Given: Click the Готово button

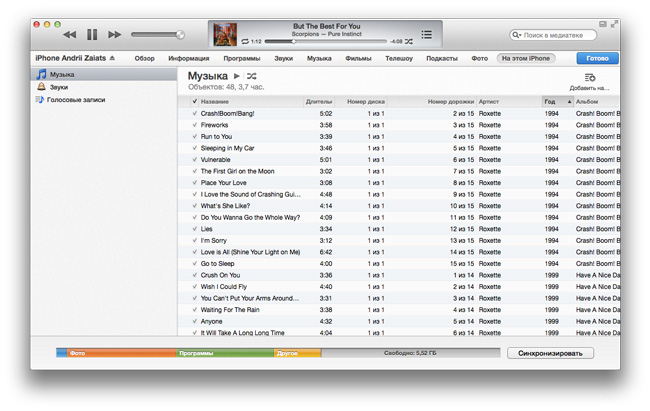Looking at the screenshot, I should click(597, 58).
